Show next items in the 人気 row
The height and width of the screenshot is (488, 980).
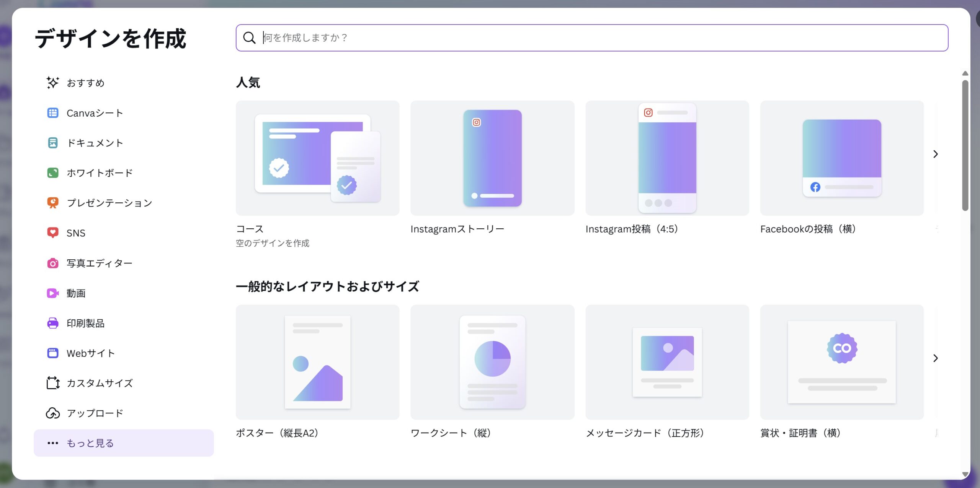coord(935,154)
